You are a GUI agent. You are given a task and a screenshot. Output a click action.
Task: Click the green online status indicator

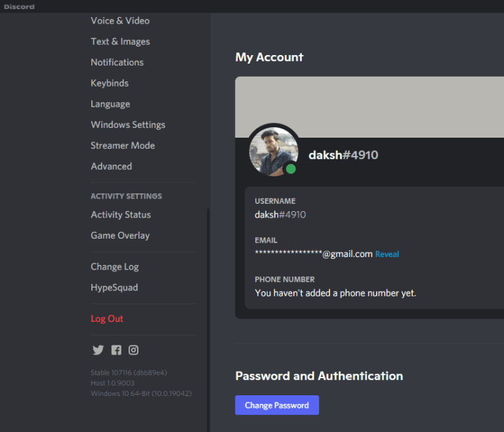coord(291,168)
